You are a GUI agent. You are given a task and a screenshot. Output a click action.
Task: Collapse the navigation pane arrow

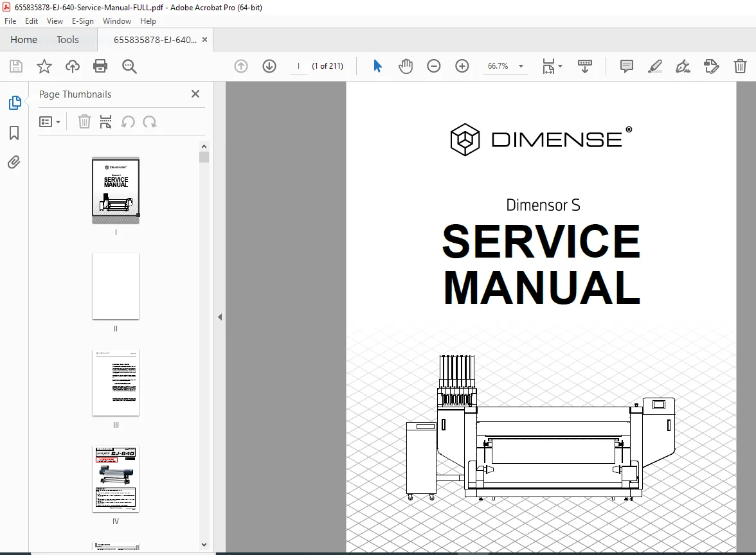pyautogui.click(x=220, y=317)
